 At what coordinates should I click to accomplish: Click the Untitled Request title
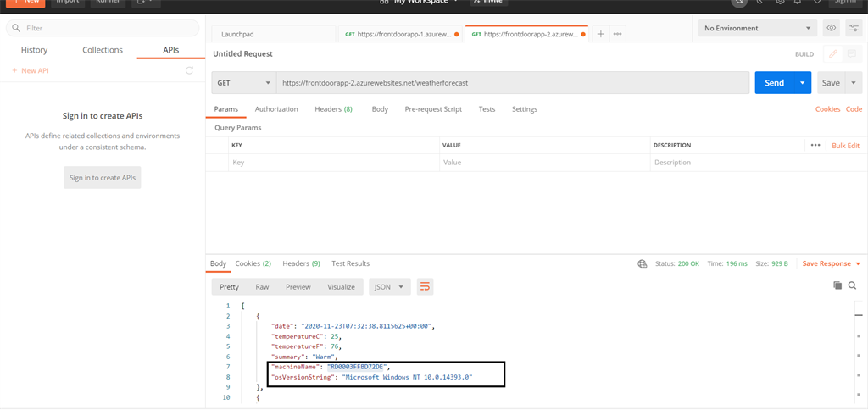(x=242, y=53)
